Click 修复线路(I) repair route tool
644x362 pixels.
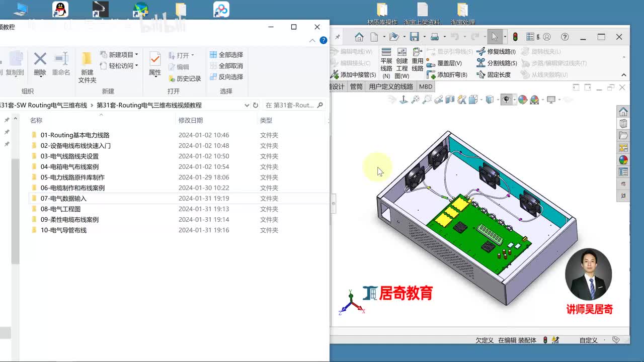(496, 51)
